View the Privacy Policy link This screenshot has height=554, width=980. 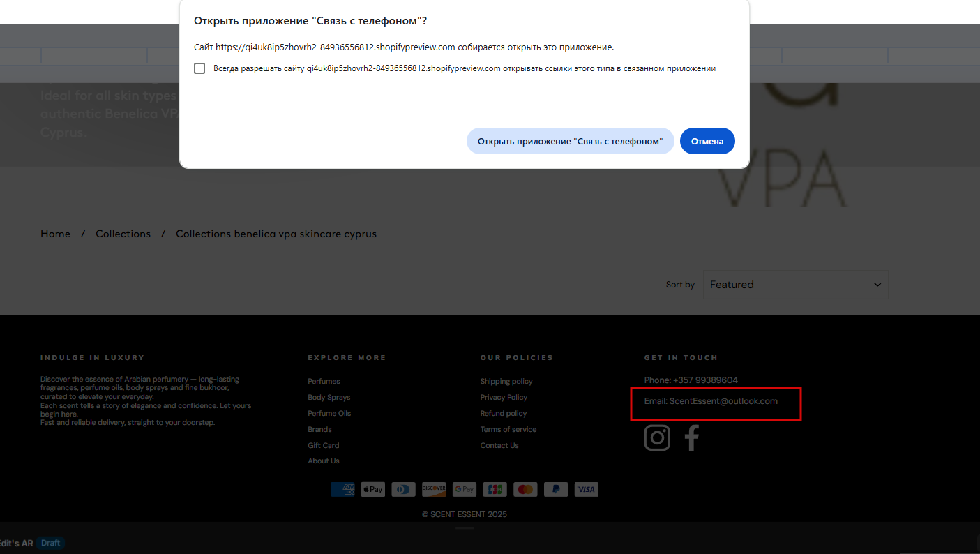coord(504,397)
